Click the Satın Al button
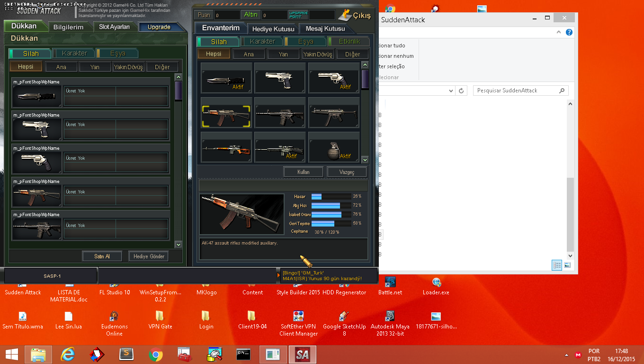This screenshot has width=644, height=364. click(x=102, y=256)
